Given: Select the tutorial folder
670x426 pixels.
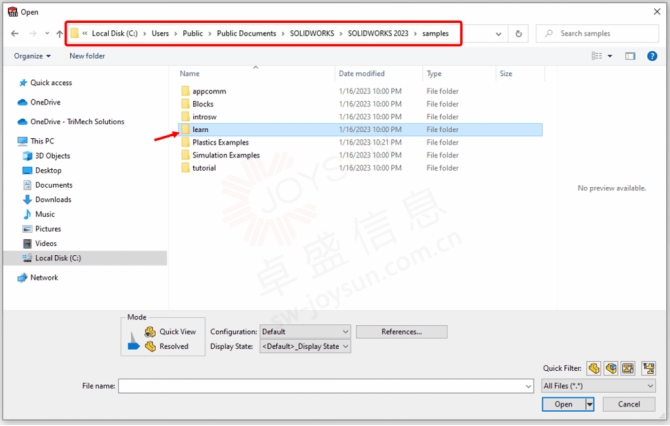Looking at the screenshot, I should click(x=204, y=168).
